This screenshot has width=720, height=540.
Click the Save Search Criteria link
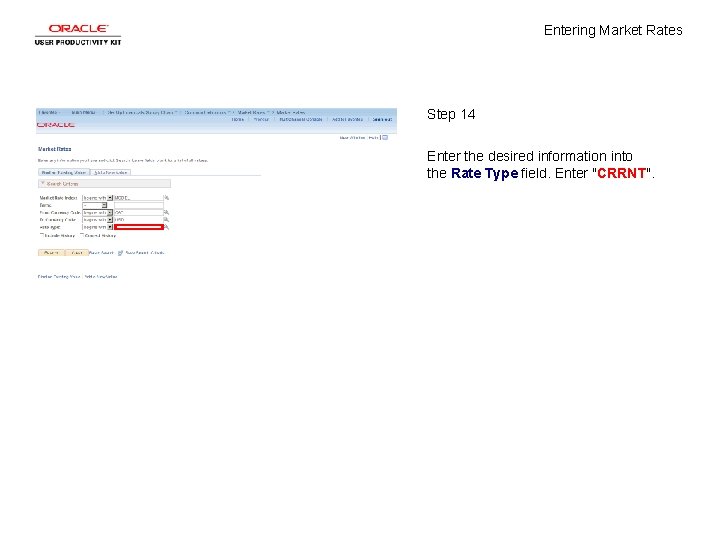(145, 253)
